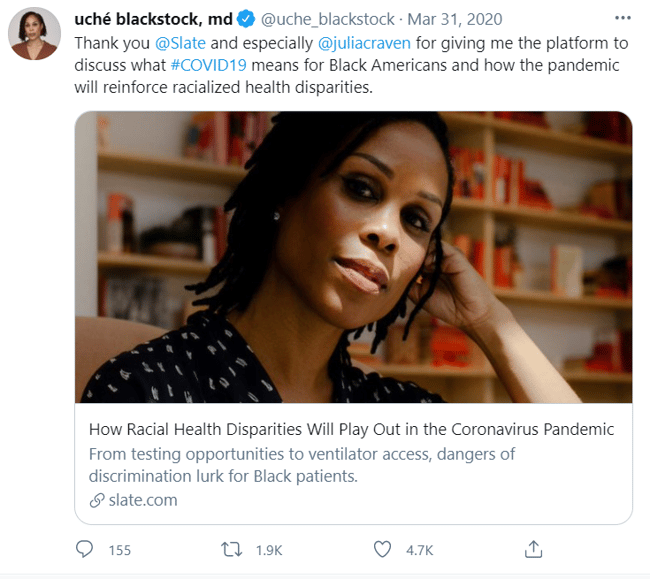Open uché blackstock's profile avatar
This screenshot has height=579, width=650.
34,34
